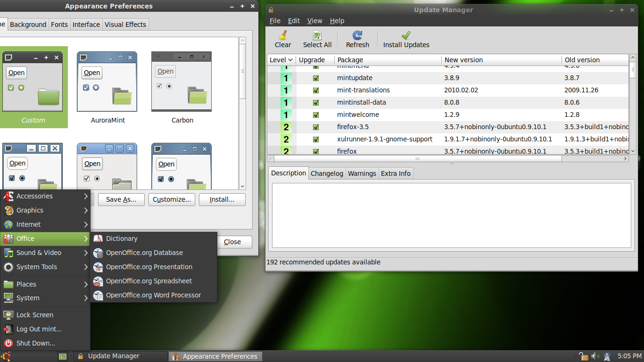Switch to the Fonts tab in Appearance Preferences

(x=59, y=25)
